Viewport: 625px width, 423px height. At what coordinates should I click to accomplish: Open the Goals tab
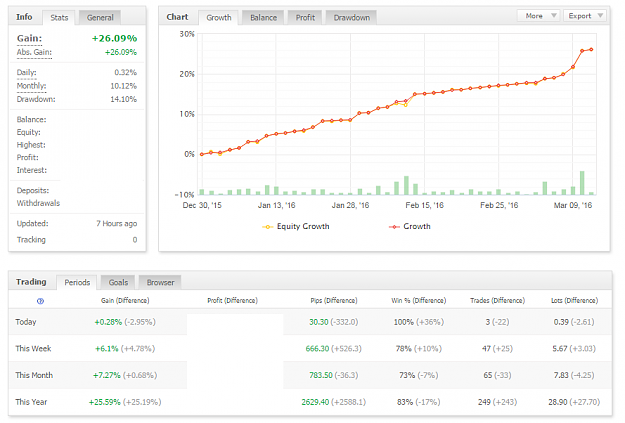(118, 282)
